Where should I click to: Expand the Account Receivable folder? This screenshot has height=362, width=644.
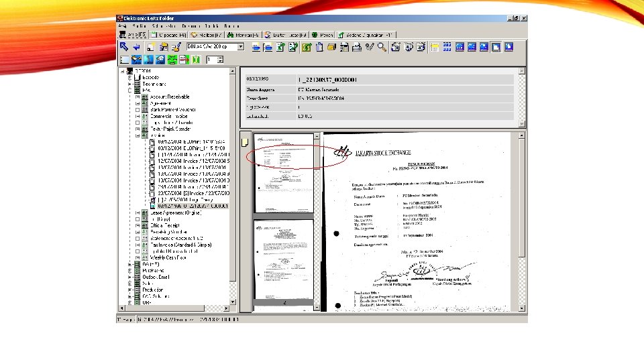pos(138,97)
